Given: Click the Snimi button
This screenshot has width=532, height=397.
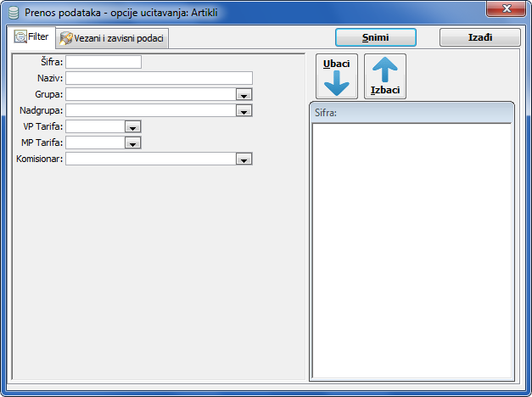Looking at the screenshot, I should click(x=375, y=37).
